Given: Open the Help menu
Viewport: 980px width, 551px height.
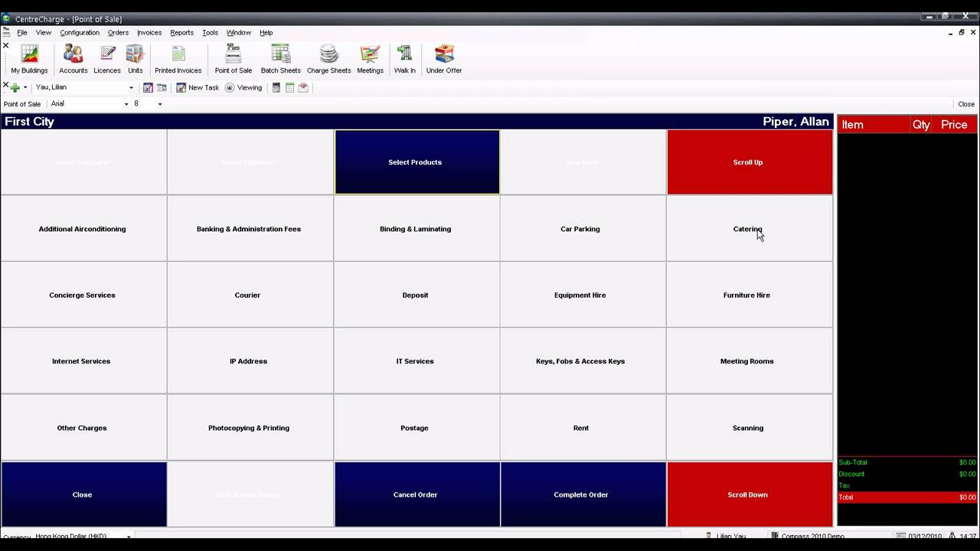Looking at the screenshot, I should tap(266, 33).
